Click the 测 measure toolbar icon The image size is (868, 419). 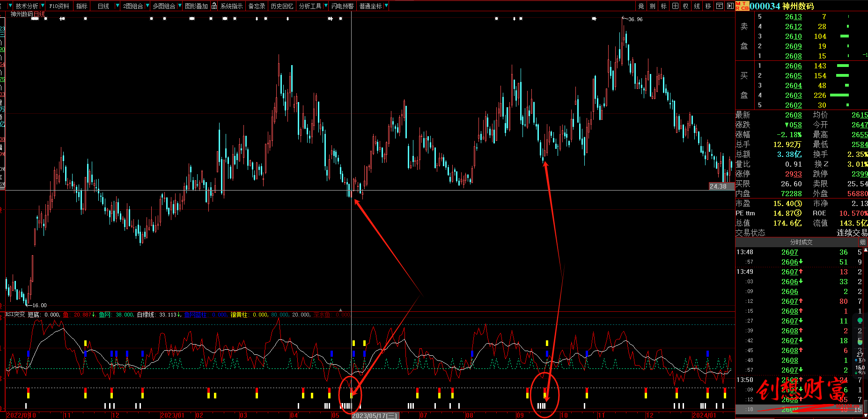[653, 6]
